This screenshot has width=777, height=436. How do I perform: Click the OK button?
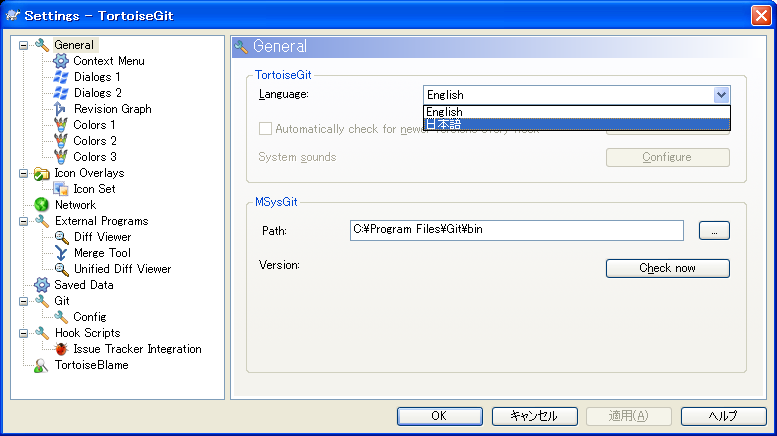click(x=440, y=416)
